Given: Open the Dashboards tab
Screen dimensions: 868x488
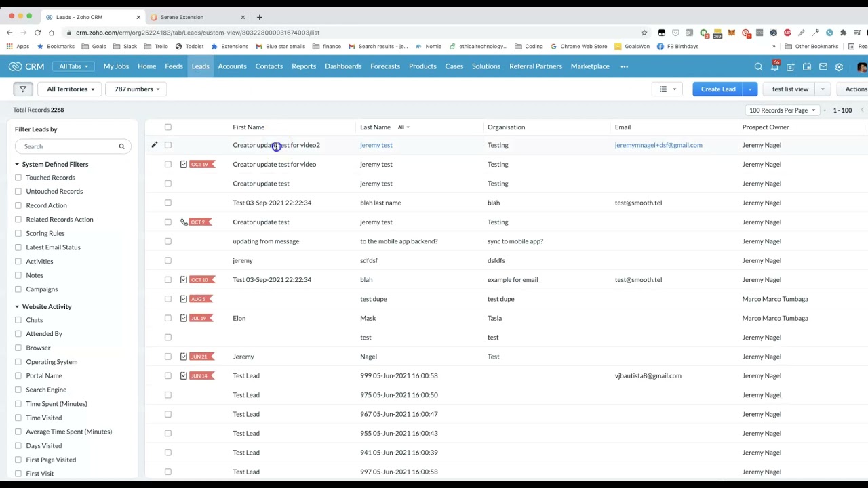Looking at the screenshot, I should point(343,66).
